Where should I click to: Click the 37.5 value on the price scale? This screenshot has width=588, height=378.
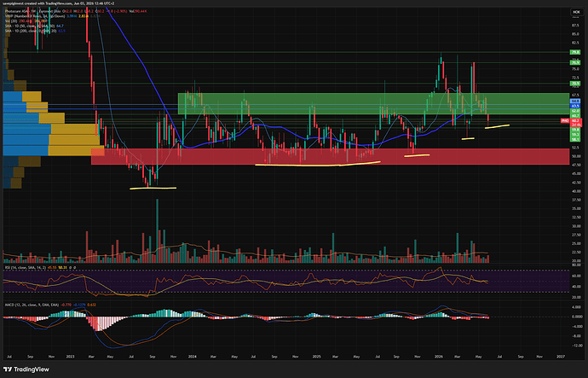[x=575, y=200]
